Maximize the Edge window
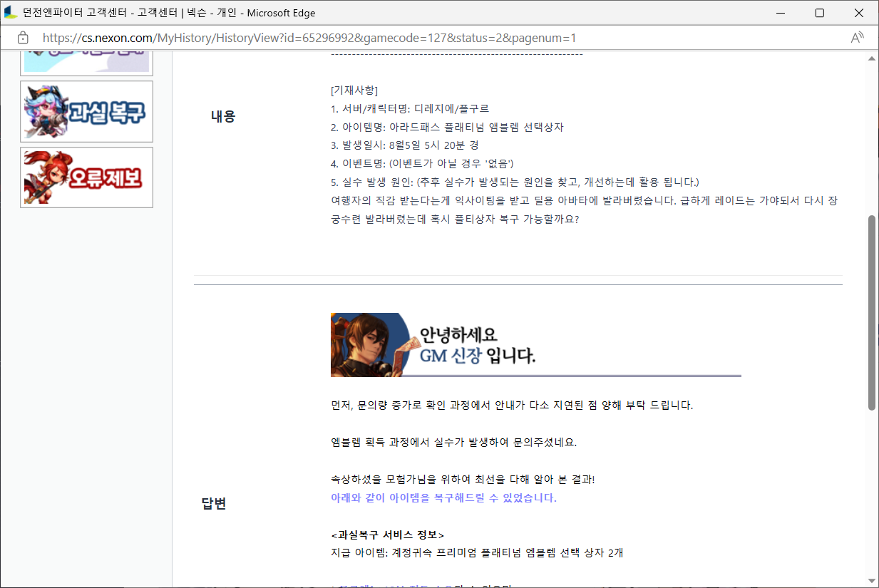Viewport: 879px width, 588px height. point(820,13)
